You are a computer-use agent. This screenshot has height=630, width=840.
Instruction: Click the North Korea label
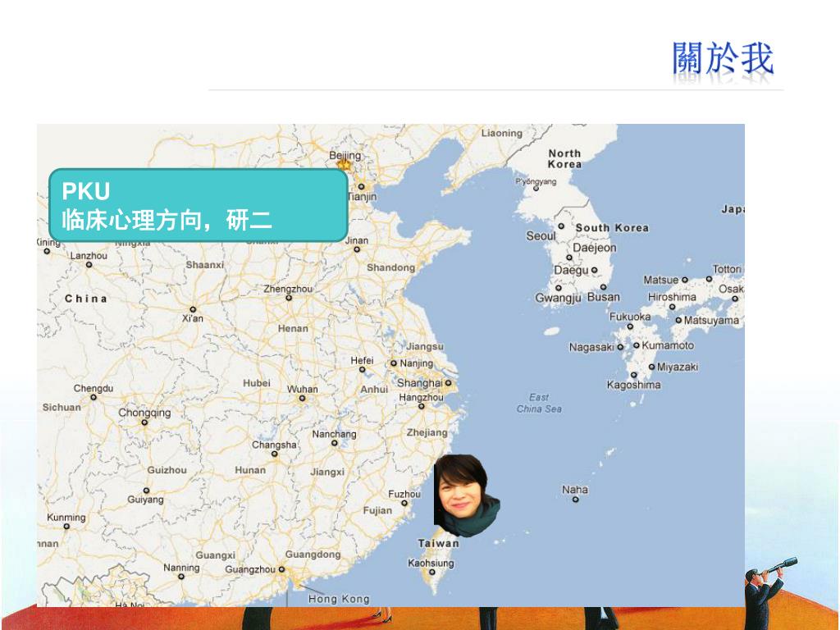(564, 158)
